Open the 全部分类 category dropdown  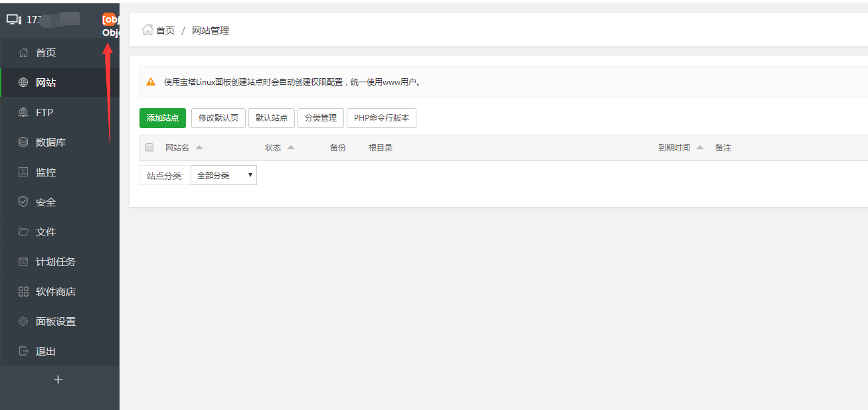coord(223,175)
